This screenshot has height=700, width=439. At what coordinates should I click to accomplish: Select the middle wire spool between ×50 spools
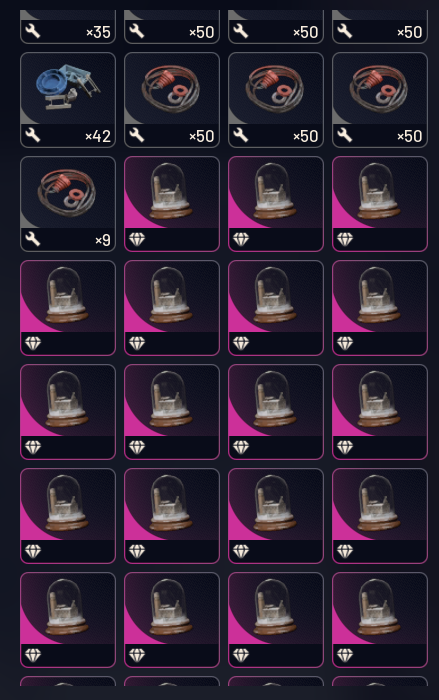pyautogui.click(x=276, y=100)
